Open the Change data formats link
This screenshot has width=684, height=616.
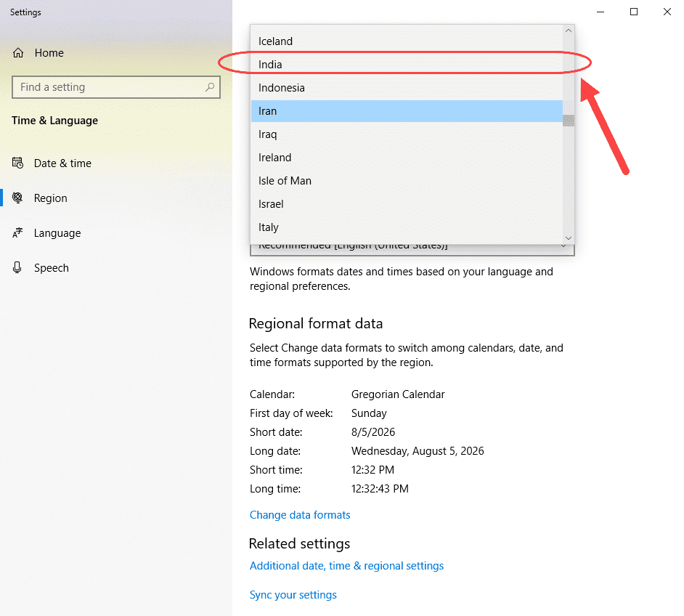tap(300, 515)
